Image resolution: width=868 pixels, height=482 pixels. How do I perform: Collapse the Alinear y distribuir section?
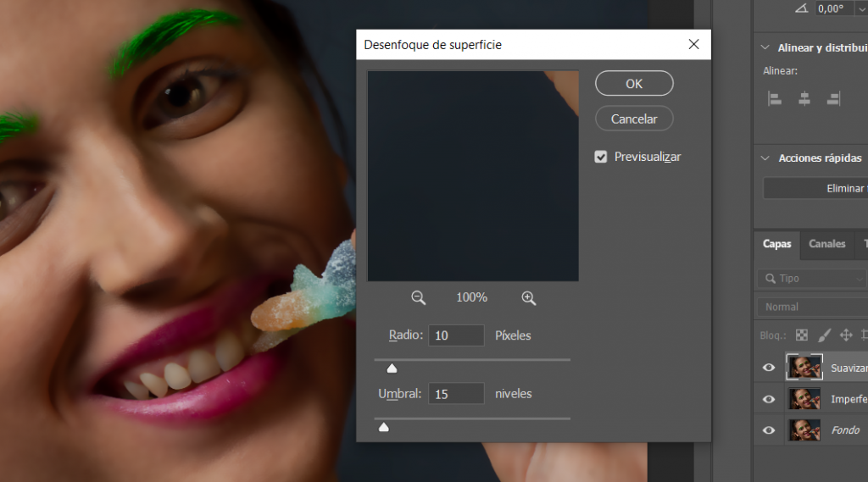pyautogui.click(x=765, y=47)
